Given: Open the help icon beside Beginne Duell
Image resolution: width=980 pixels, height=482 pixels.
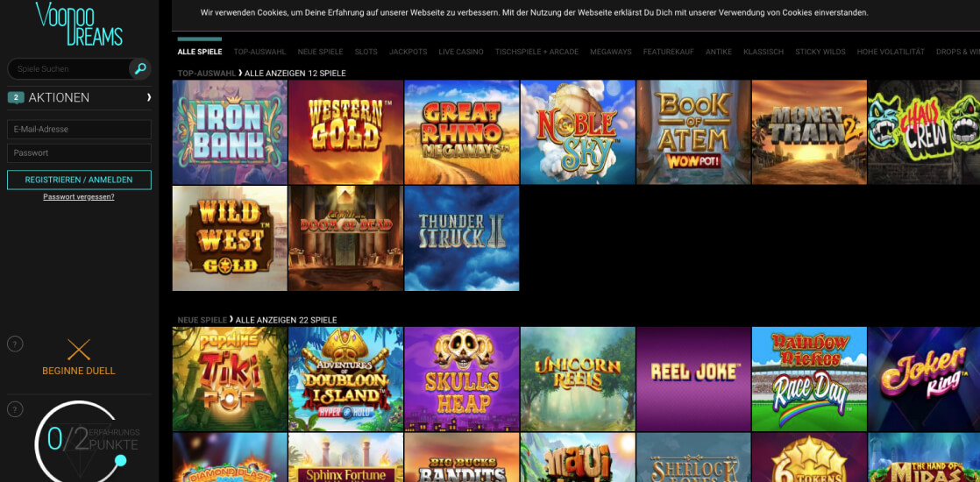Looking at the screenshot, I should coord(14,344).
